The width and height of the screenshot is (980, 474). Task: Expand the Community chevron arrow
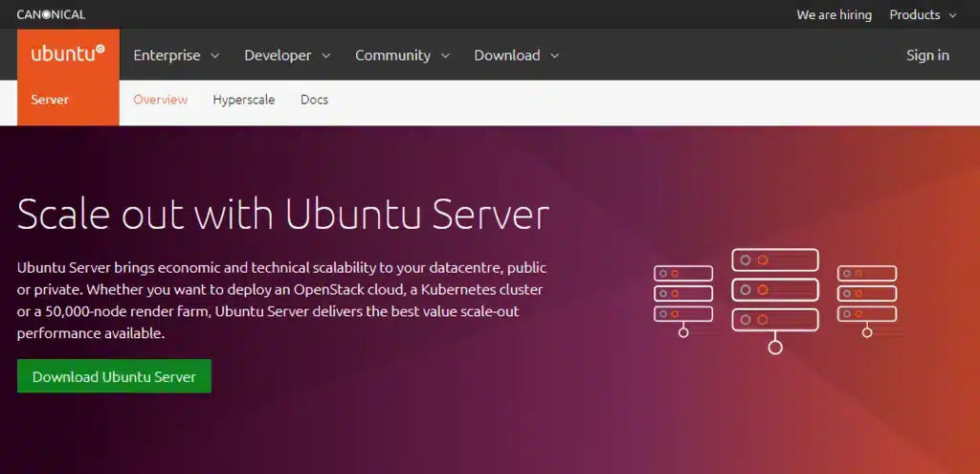(445, 56)
